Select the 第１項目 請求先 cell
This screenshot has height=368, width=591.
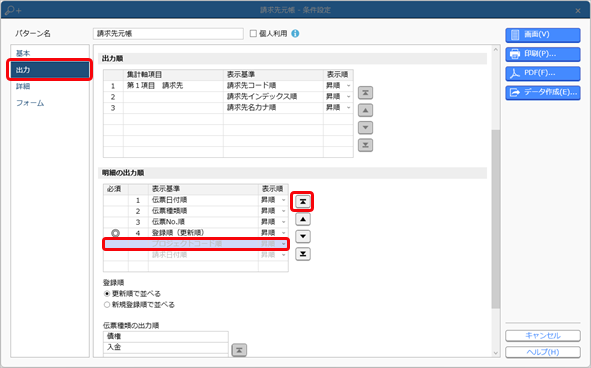pos(173,86)
